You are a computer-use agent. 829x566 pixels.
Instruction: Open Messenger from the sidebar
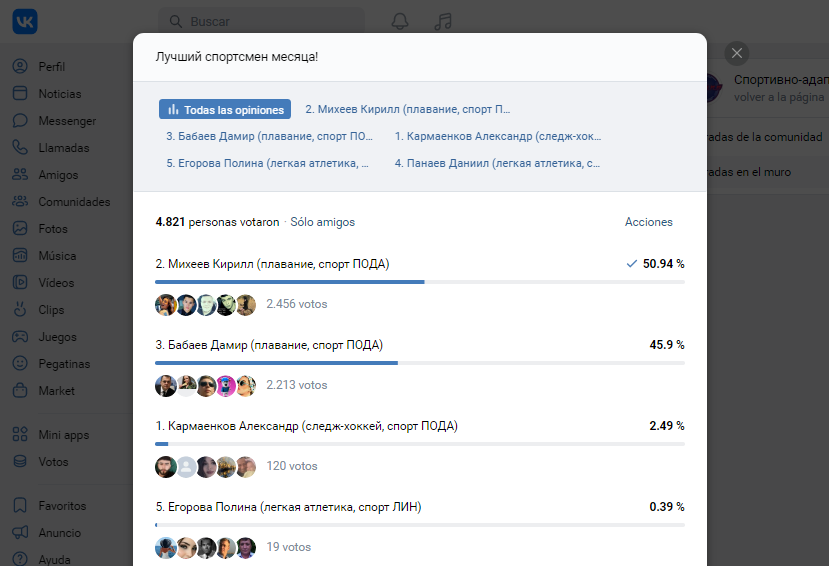[x=67, y=120]
